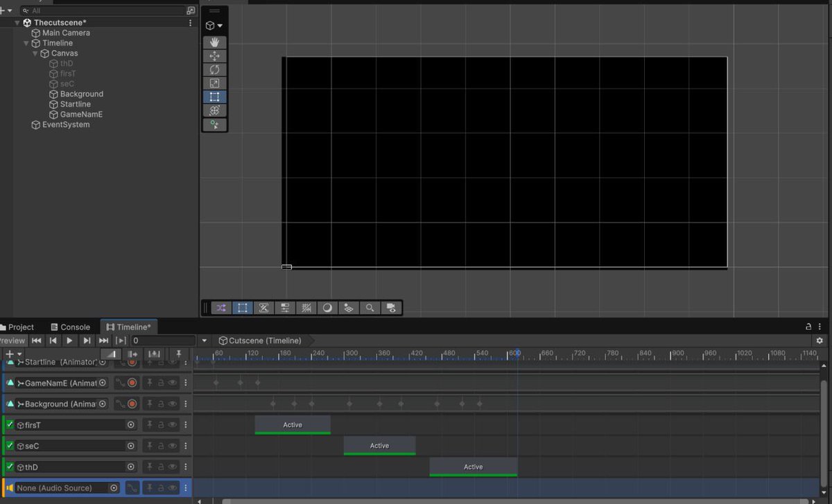
Task: Uncheck the seC activation track checkbox
Action: click(x=10, y=445)
